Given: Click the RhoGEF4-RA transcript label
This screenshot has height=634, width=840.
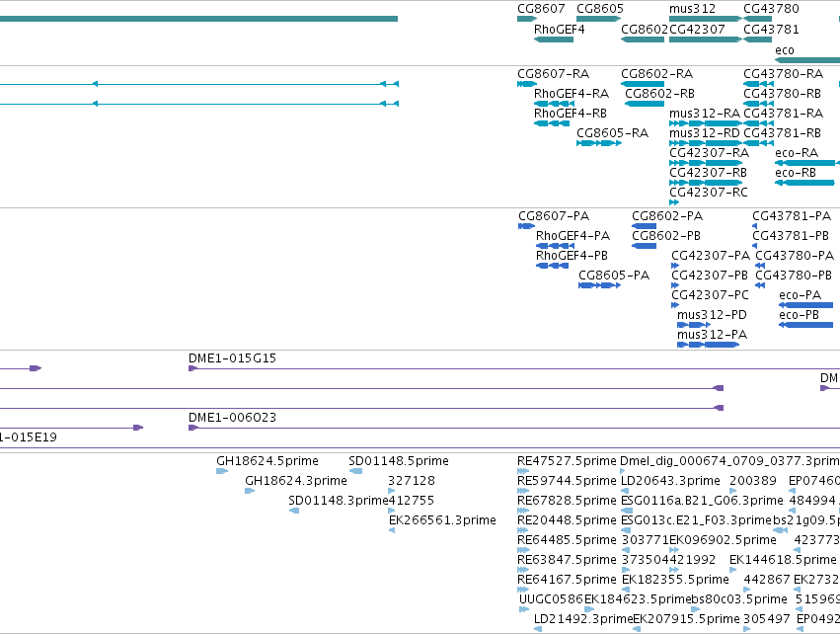Looking at the screenshot, I should coord(572,94).
